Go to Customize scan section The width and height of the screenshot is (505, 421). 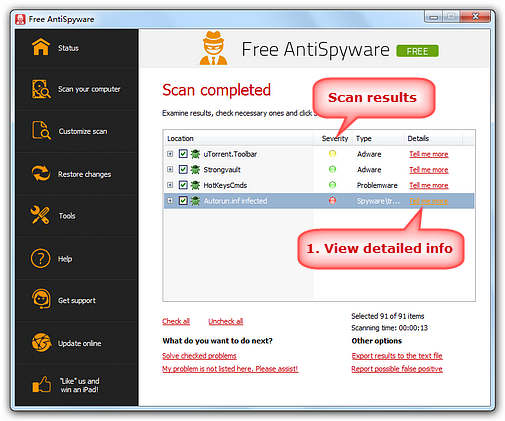coord(77,131)
